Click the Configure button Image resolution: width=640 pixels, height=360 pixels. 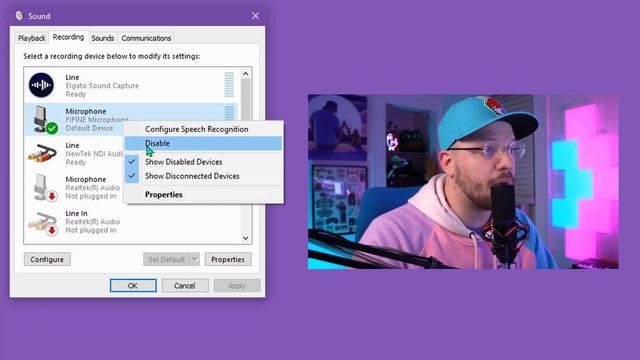tap(47, 259)
